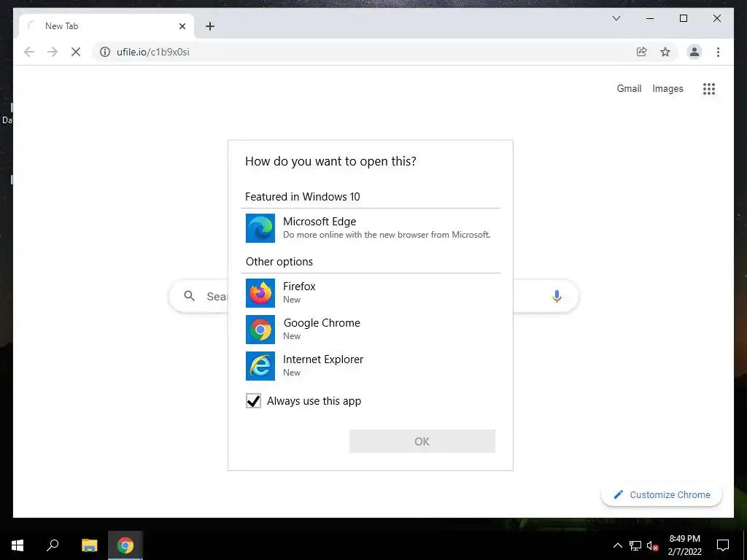Close the New Tab tab
This screenshot has width=747, height=560.
tap(182, 26)
